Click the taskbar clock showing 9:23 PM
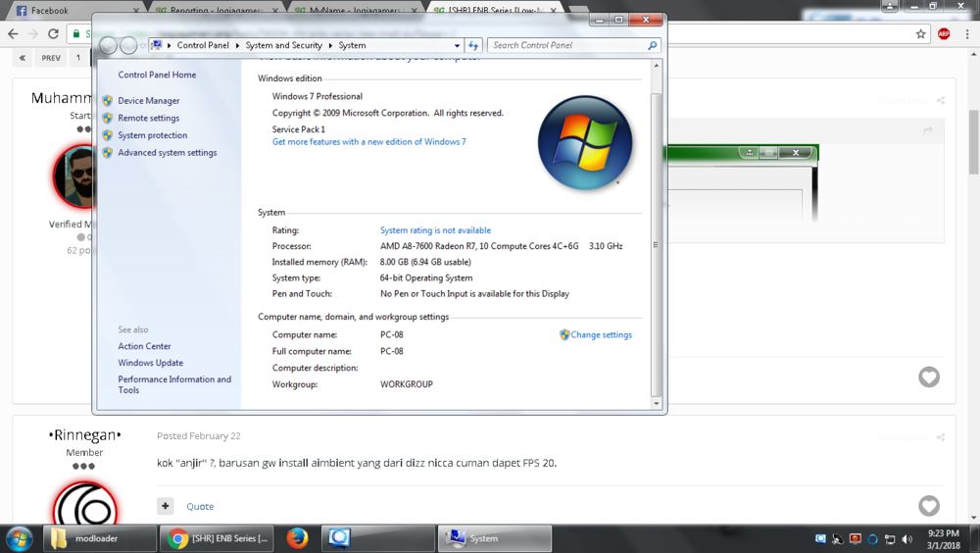 (943, 539)
